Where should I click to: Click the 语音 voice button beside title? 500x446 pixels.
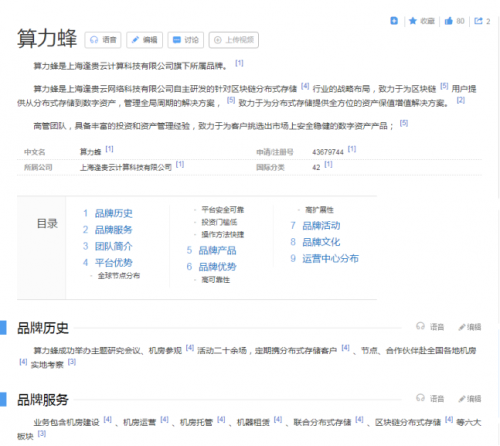pos(103,40)
